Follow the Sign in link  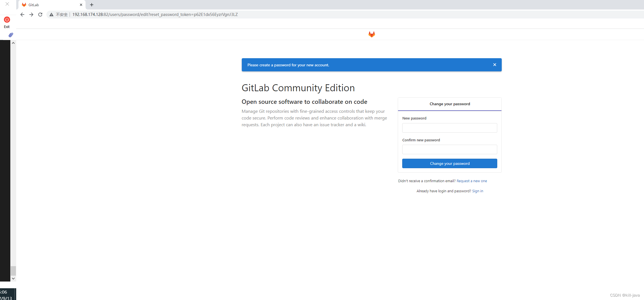coord(477,191)
